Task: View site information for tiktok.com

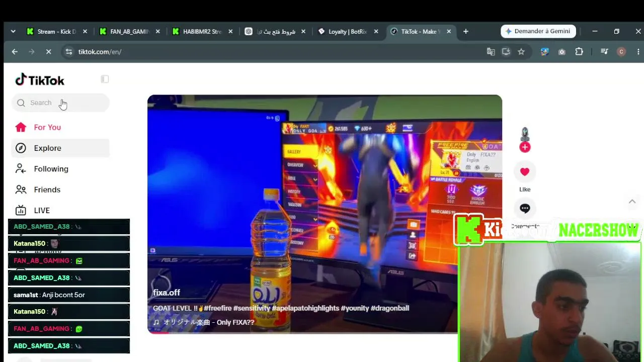Action: [69, 52]
